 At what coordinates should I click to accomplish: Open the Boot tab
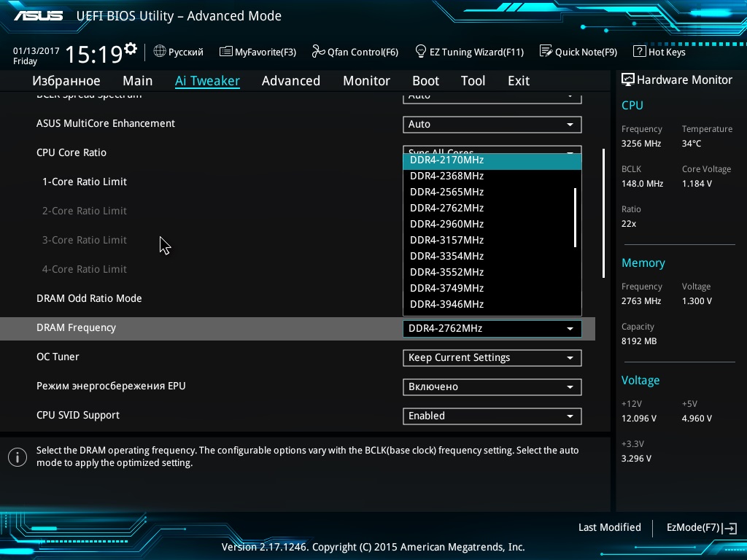pos(425,81)
